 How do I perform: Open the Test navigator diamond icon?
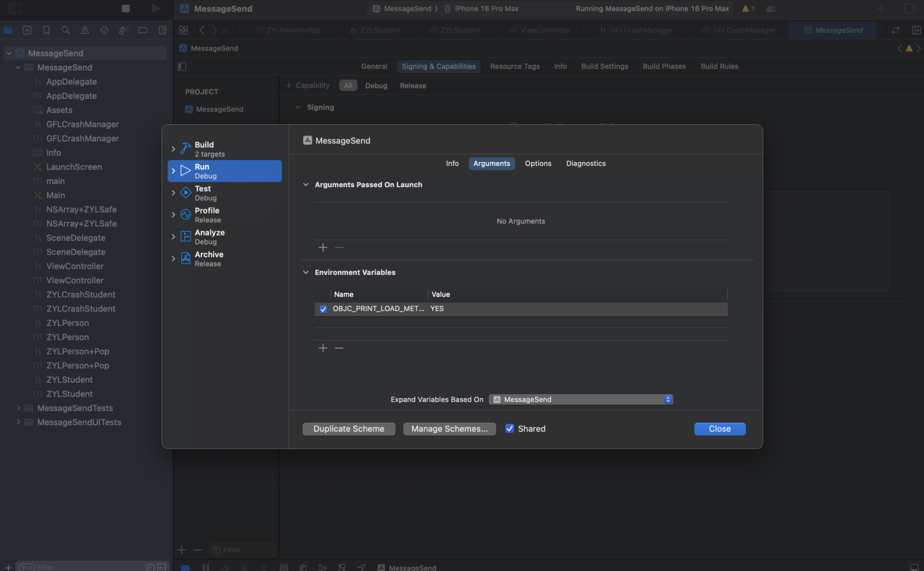(x=104, y=30)
